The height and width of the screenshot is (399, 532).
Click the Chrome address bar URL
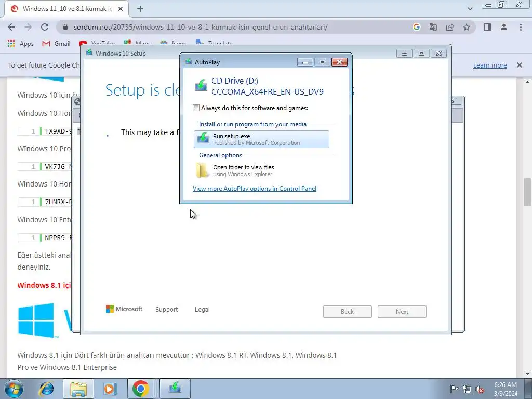pyautogui.click(x=200, y=27)
